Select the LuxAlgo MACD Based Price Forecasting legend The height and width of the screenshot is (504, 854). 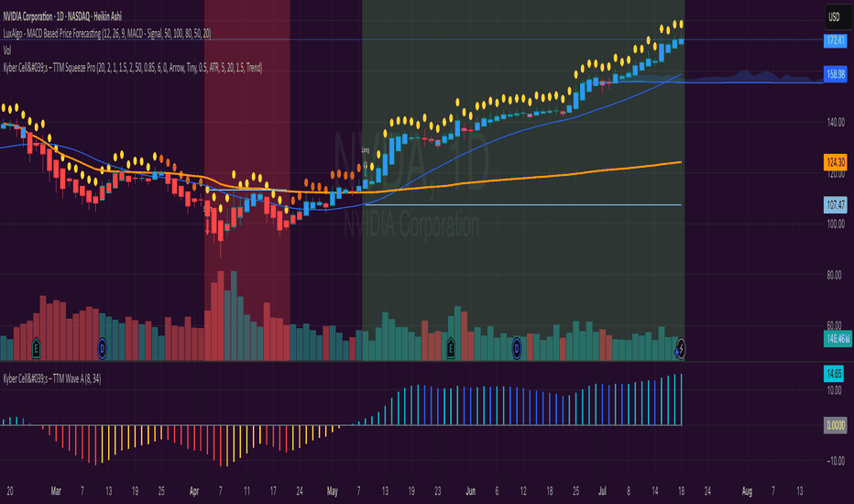[106, 34]
